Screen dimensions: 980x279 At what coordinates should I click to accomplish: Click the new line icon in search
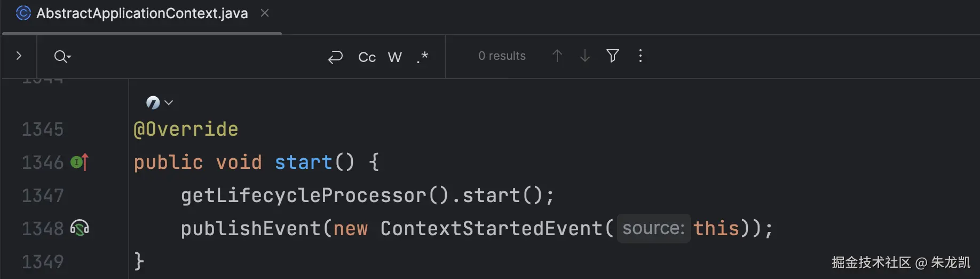335,57
